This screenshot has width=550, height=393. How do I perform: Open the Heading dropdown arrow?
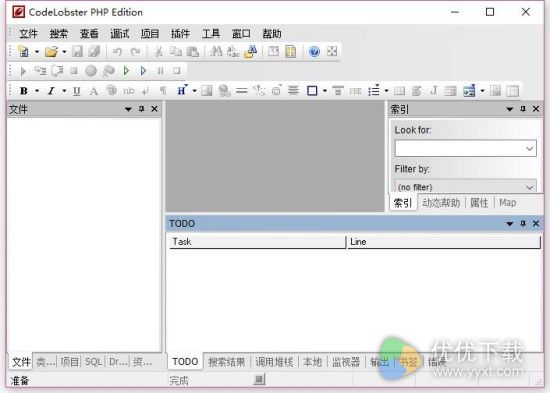point(194,91)
